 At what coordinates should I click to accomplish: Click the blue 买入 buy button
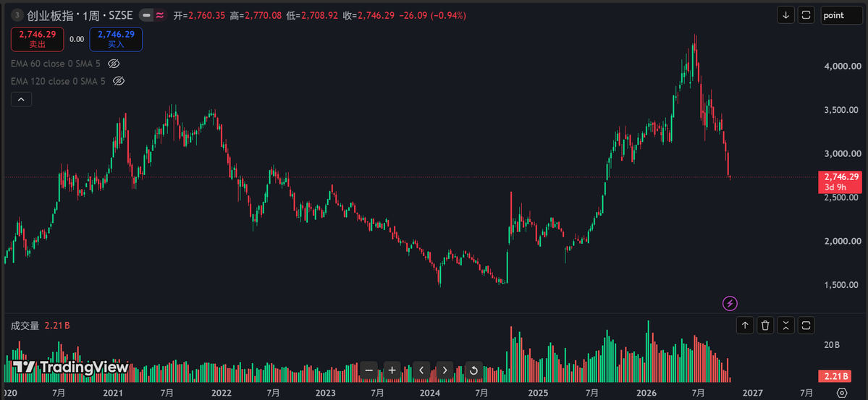click(117, 39)
